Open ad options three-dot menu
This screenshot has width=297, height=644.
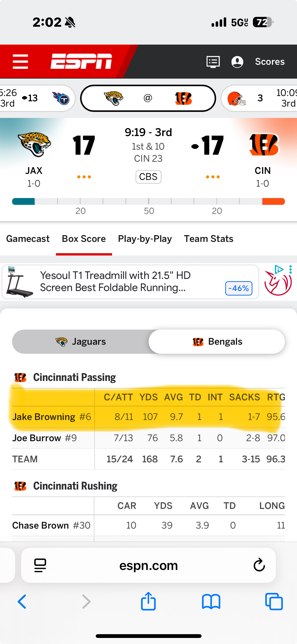[x=291, y=269]
